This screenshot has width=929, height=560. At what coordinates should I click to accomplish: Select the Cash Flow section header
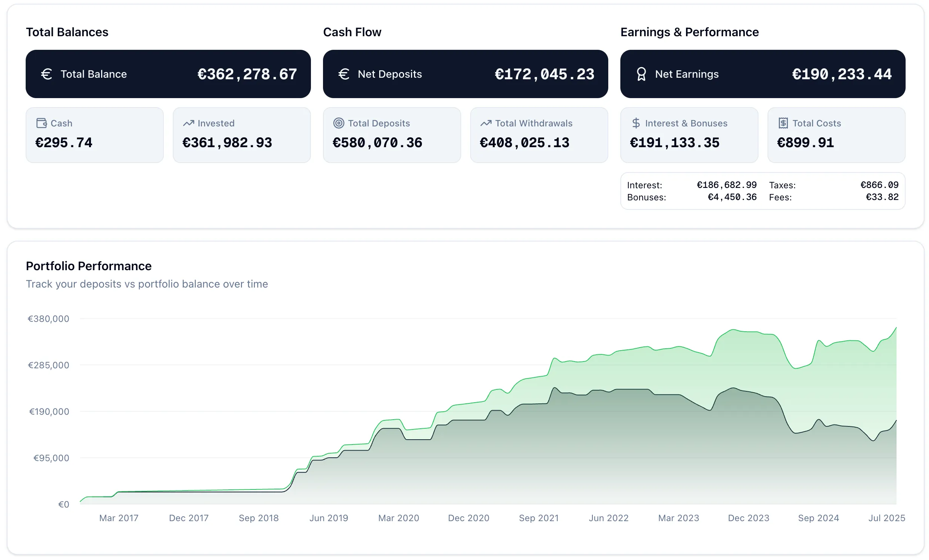(x=352, y=32)
